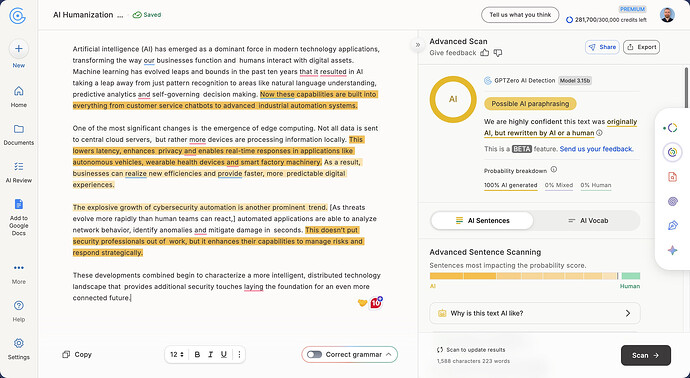The width and height of the screenshot is (690, 378).
Task: Open document title ellipsis menu
Action: pyautogui.click(x=120, y=15)
